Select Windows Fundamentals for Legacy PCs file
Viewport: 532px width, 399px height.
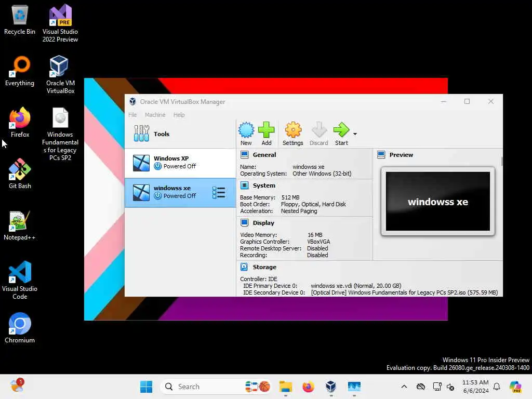(x=60, y=134)
